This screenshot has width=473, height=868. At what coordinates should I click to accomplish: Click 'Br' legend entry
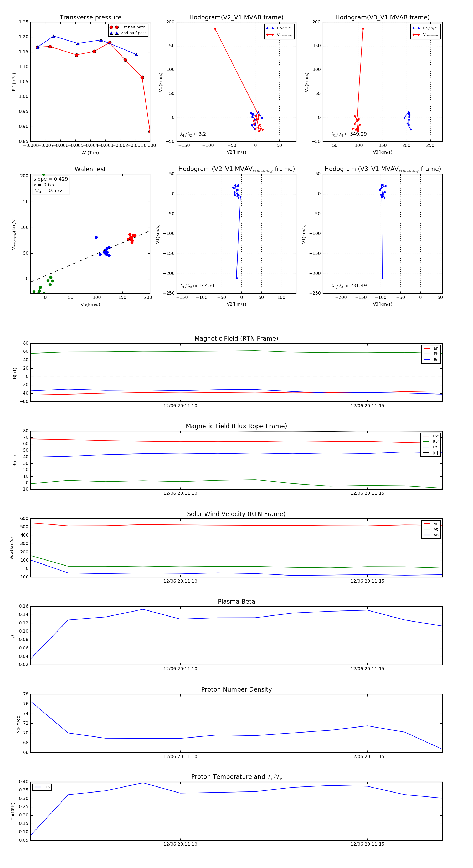(x=431, y=349)
